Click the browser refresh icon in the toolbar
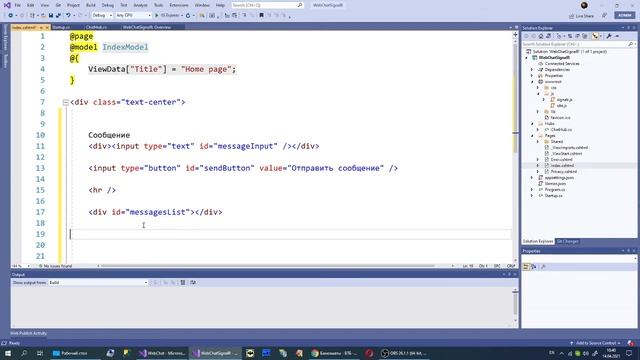The height and width of the screenshot is (360, 640). coord(188,16)
